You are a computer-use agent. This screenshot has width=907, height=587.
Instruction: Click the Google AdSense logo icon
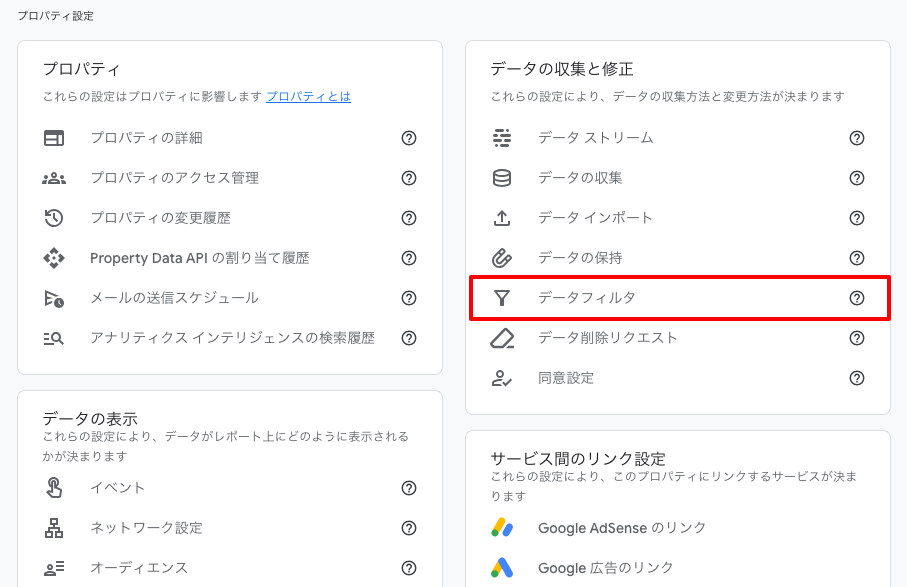[x=502, y=527]
